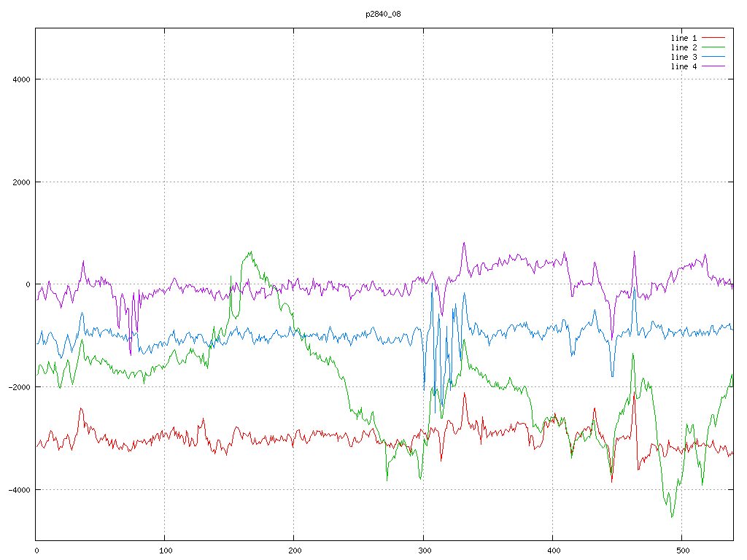The image size is (747, 560).
Task: Click the x-axis origin label 0
Action: point(36,551)
